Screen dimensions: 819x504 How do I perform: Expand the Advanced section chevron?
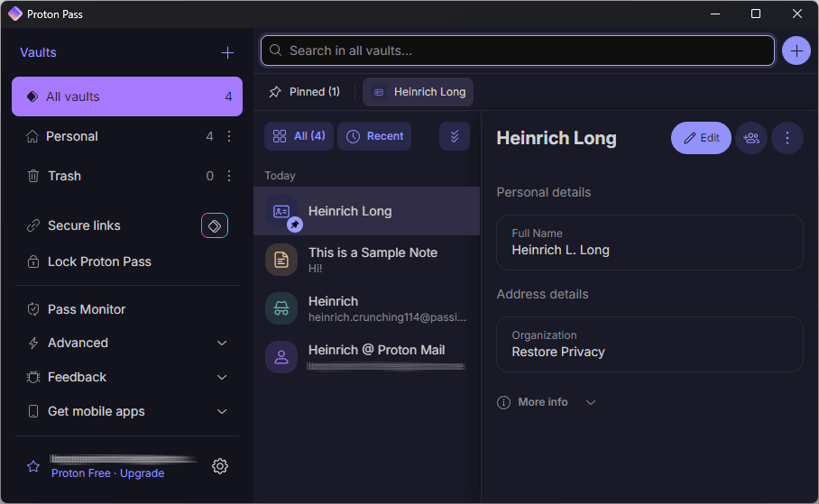pos(222,344)
